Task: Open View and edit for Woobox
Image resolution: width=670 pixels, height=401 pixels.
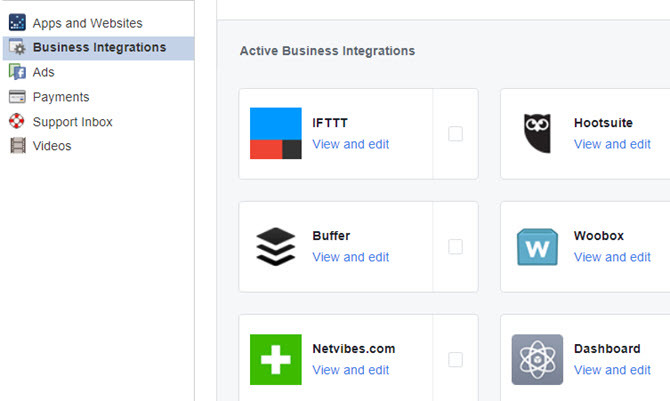Action: [x=612, y=257]
